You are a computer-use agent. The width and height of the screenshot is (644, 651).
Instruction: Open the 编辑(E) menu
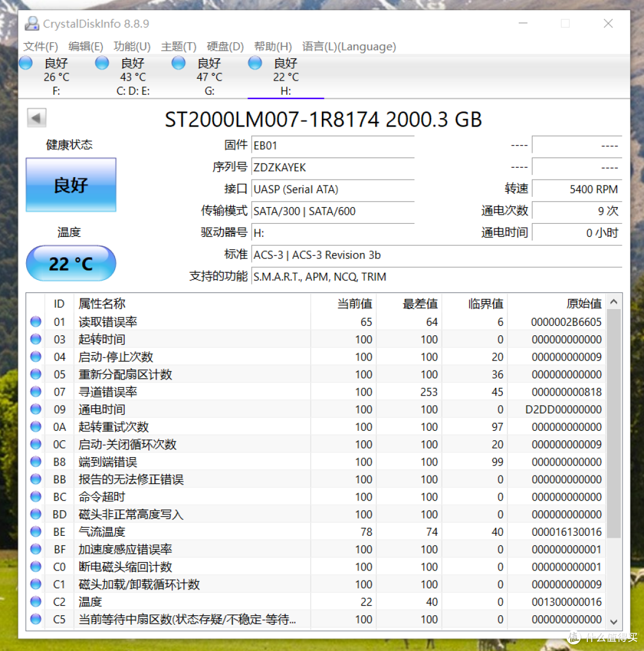tap(85, 46)
